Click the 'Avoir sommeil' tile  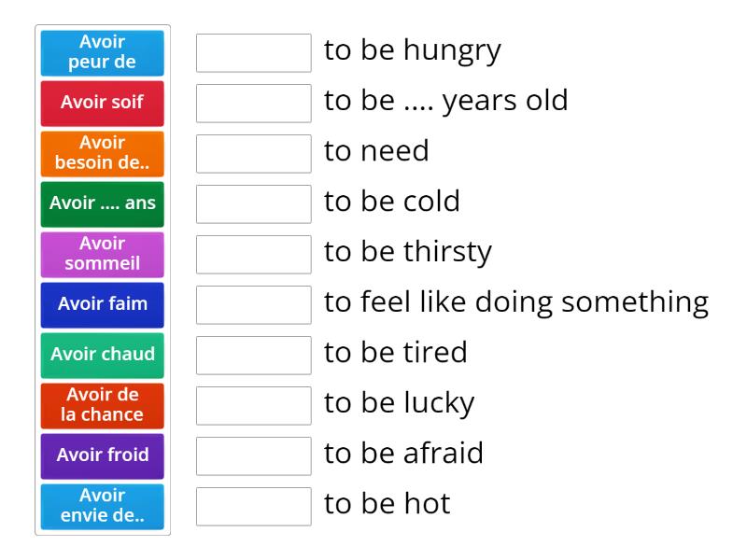click(x=101, y=254)
